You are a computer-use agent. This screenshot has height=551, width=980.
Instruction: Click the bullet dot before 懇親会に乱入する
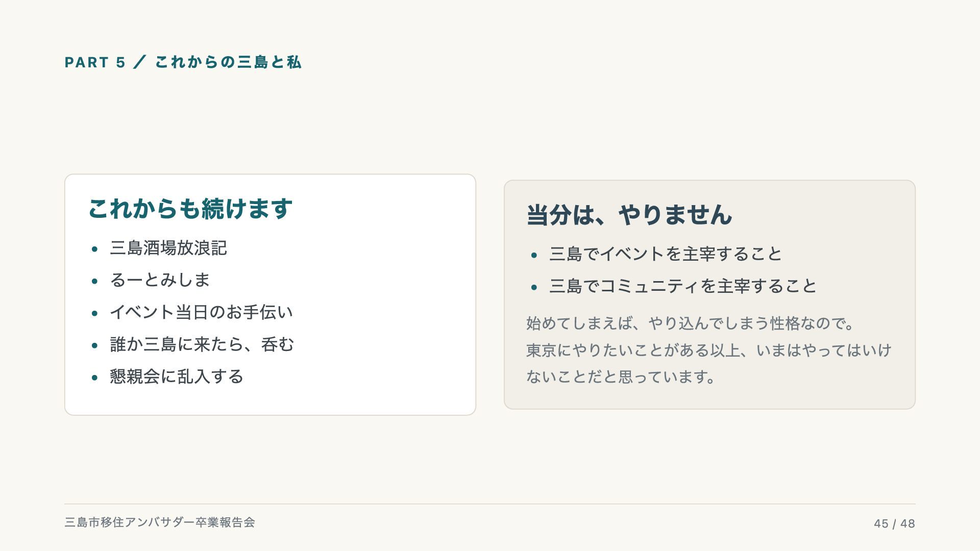(94, 378)
